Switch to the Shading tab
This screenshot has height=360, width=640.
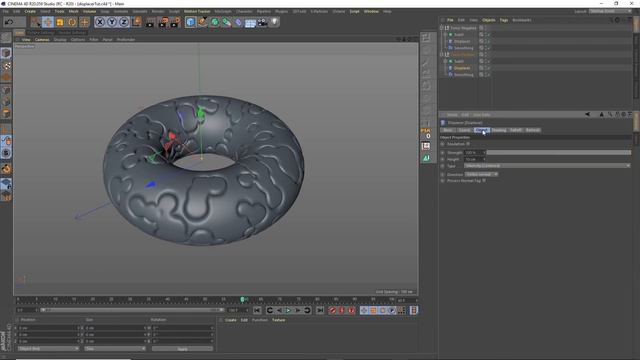498,130
